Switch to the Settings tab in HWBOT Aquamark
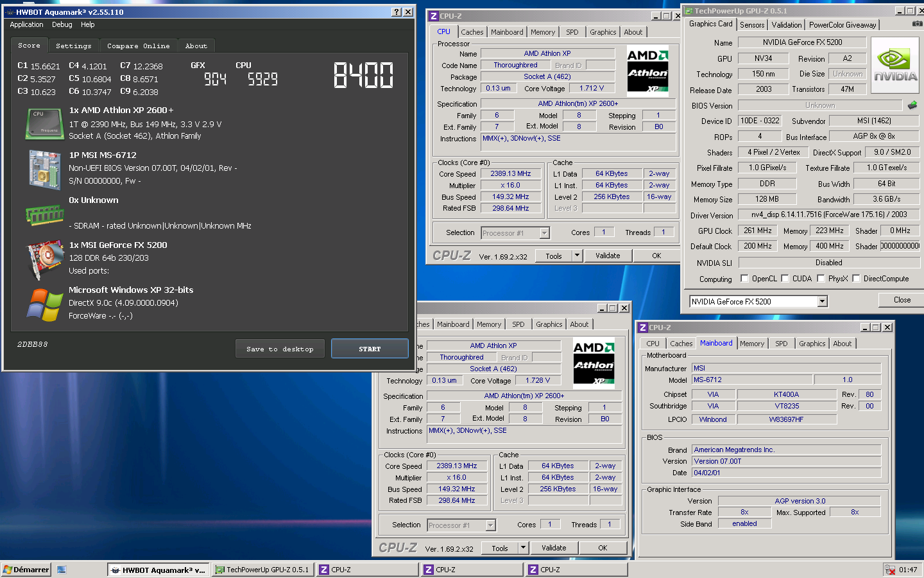This screenshot has height=578, width=924. click(73, 46)
